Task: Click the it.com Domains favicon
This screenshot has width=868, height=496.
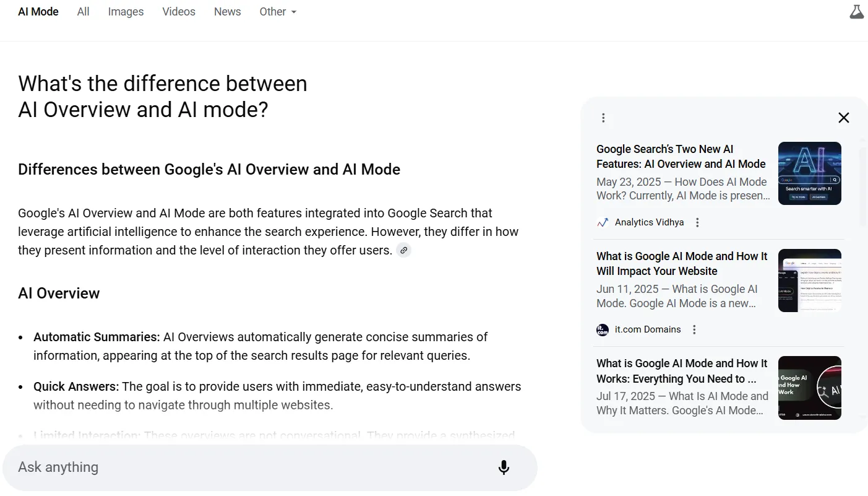Action: [x=602, y=329]
